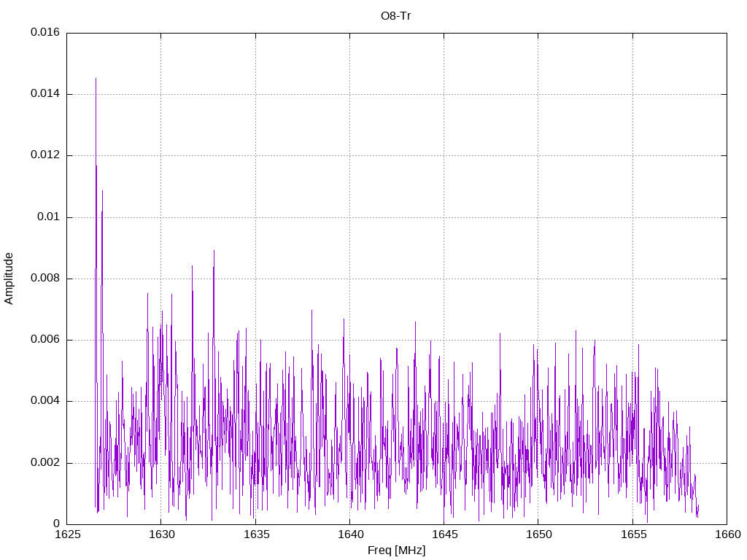Select the 0.014 y-axis tick label
Image resolution: width=747 pixels, height=560 pixels.
pyautogui.click(x=44, y=94)
